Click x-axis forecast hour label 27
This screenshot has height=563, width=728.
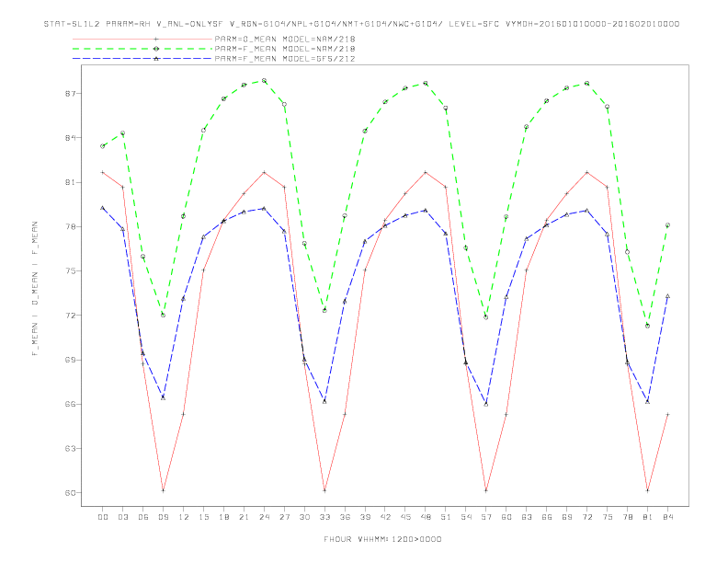[x=284, y=517]
